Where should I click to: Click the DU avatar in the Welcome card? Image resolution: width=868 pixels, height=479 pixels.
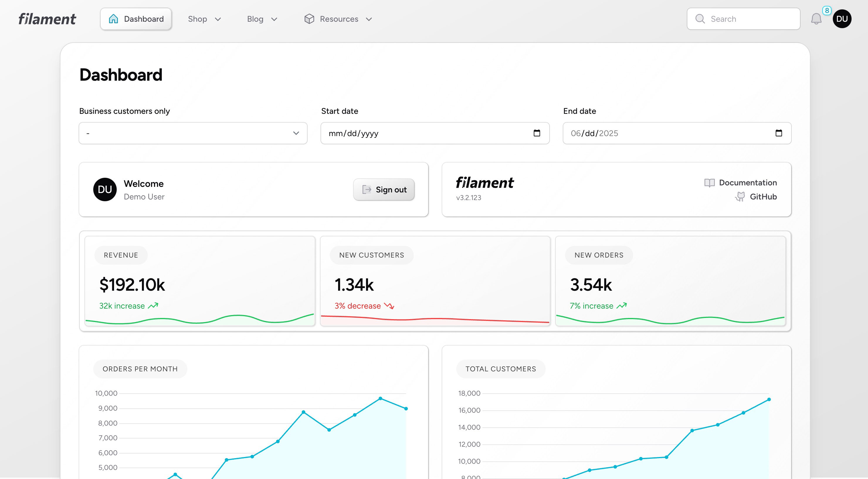coord(105,189)
